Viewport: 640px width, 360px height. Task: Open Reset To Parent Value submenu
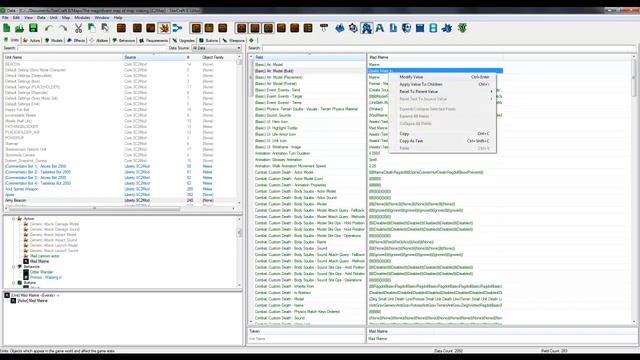tap(442, 91)
